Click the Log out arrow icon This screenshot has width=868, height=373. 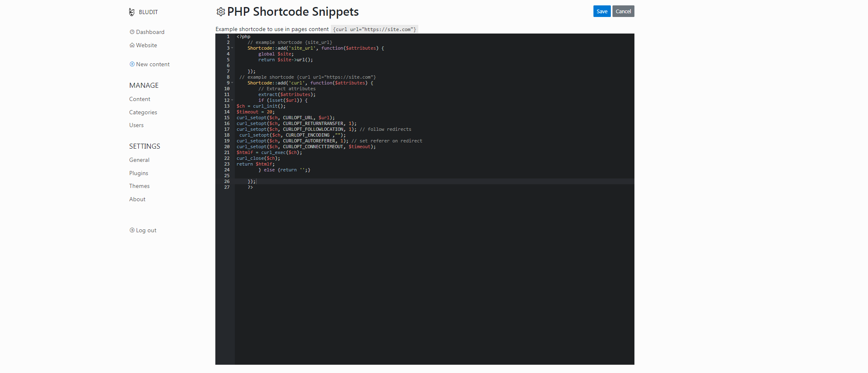(132, 230)
